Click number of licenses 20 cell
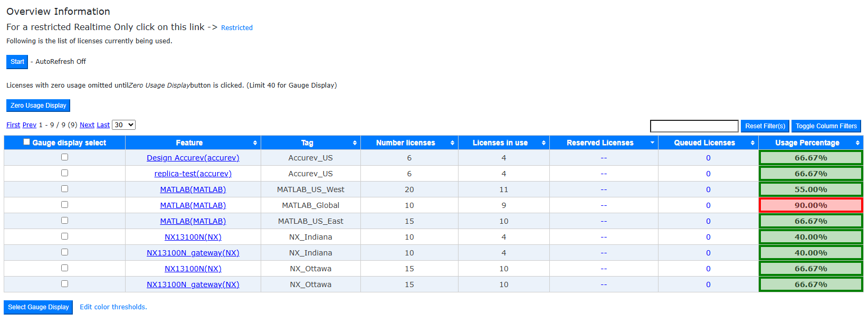 point(409,189)
